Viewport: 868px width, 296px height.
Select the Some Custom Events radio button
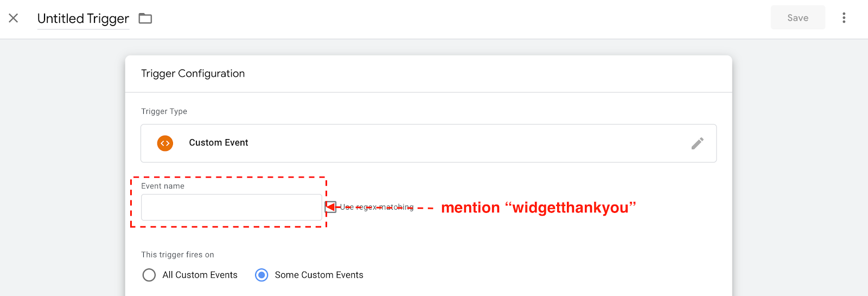point(261,275)
